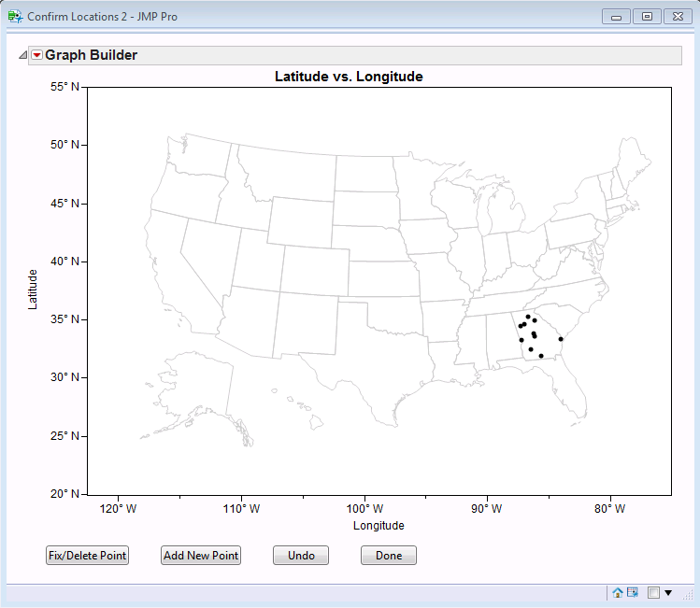Maximize the Confirm Locations 2 window

(x=647, y=17)
